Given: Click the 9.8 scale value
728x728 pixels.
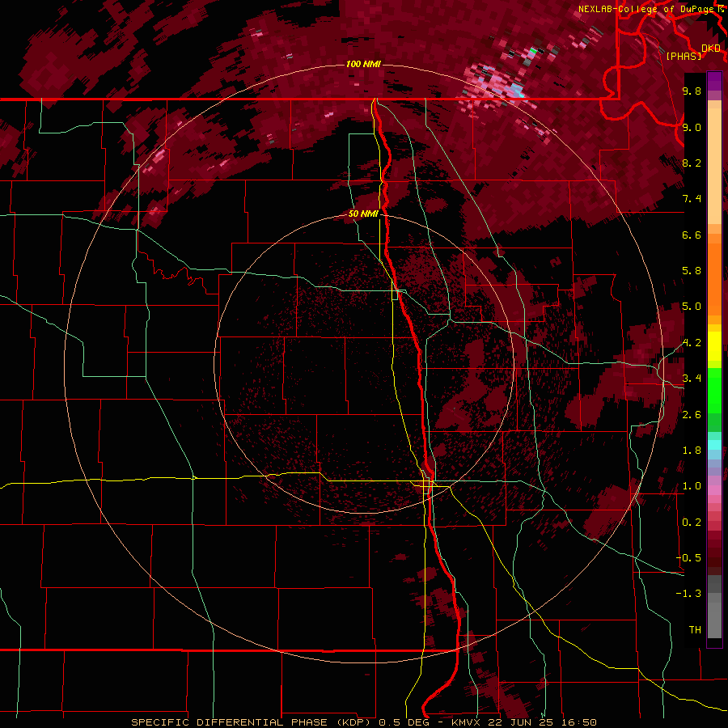Looking at the screenshot, I should pyautogui.click(x=692, y=91).
